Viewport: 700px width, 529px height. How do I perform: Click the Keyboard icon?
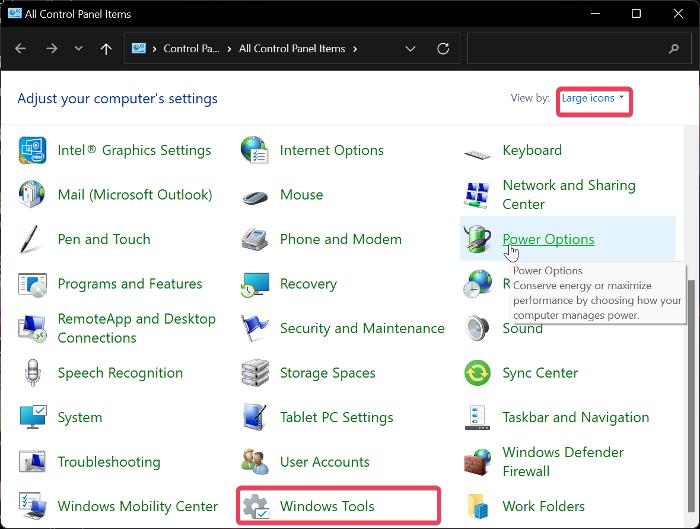[x=477, y=154]
